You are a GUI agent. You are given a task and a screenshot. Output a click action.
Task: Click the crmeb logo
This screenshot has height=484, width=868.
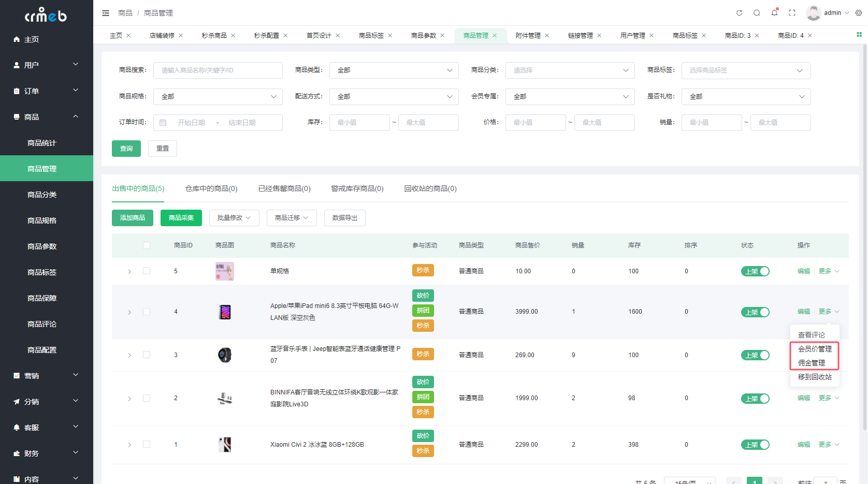(x=46, y=14)
